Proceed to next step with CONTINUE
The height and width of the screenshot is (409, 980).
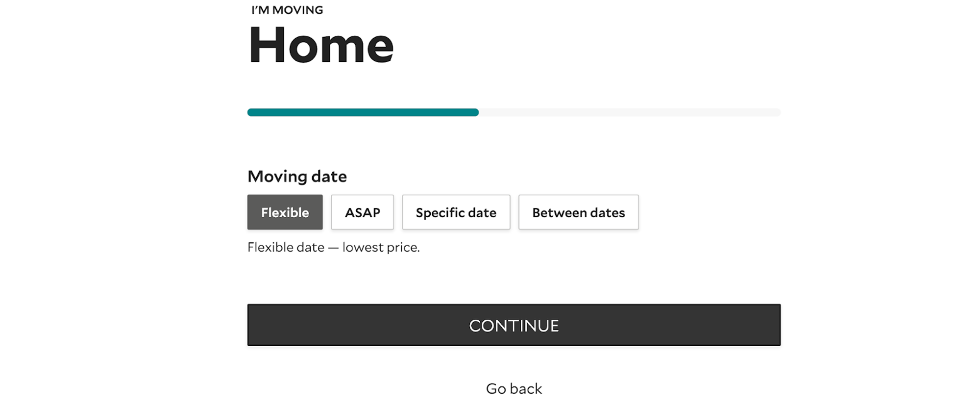(x=514, y=325)
